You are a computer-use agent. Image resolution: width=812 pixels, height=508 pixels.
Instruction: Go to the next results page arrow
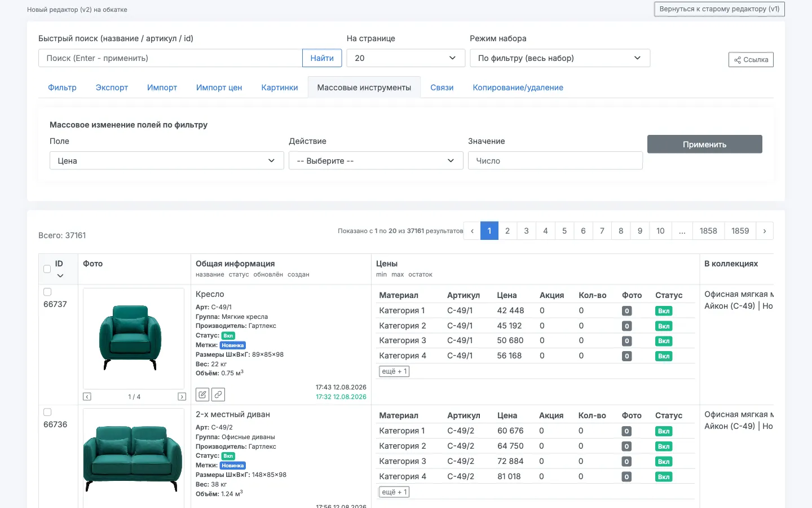764,231
